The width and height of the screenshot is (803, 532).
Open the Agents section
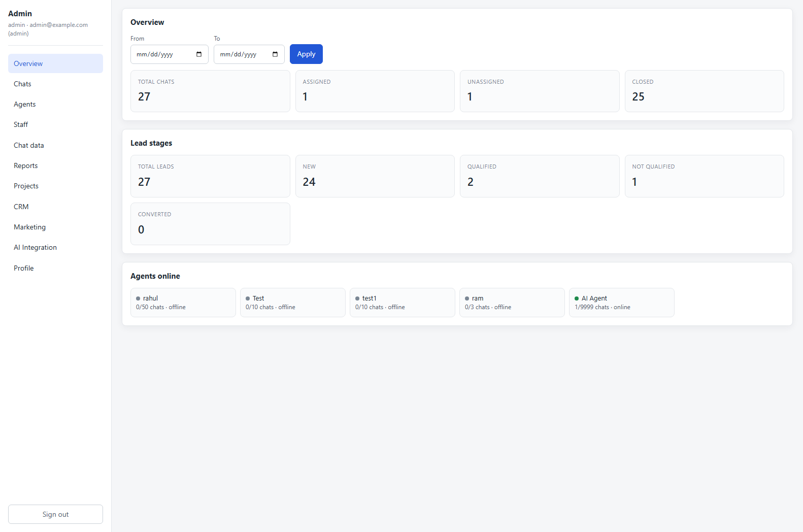55,104
